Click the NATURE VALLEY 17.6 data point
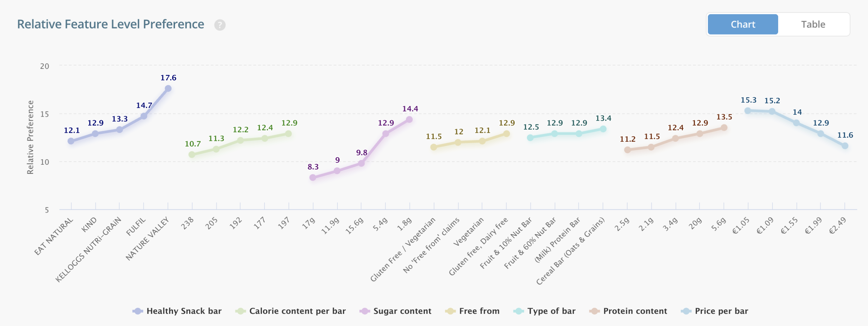Screen dimensions: 868x326 (x=168, y=88)
